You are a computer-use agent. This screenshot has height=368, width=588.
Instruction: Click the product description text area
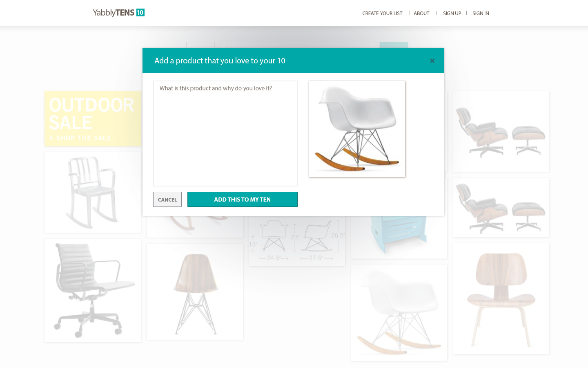click(225, 133)
